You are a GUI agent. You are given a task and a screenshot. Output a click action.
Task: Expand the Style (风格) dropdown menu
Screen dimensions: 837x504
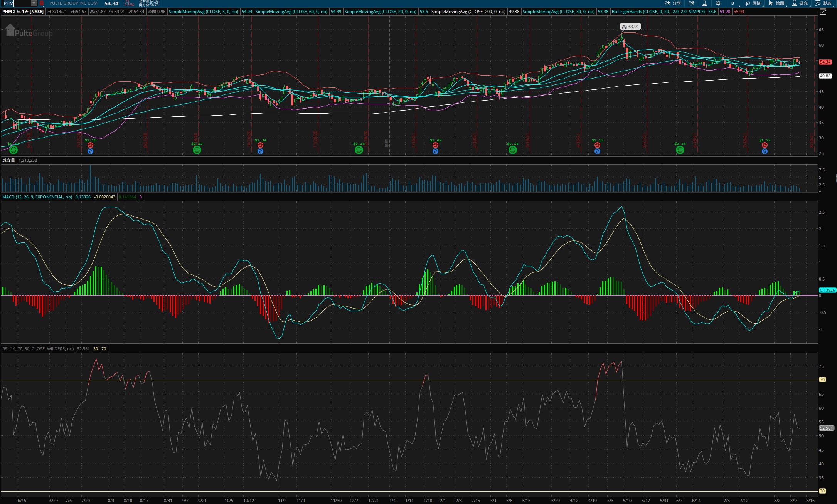(753, 3)
